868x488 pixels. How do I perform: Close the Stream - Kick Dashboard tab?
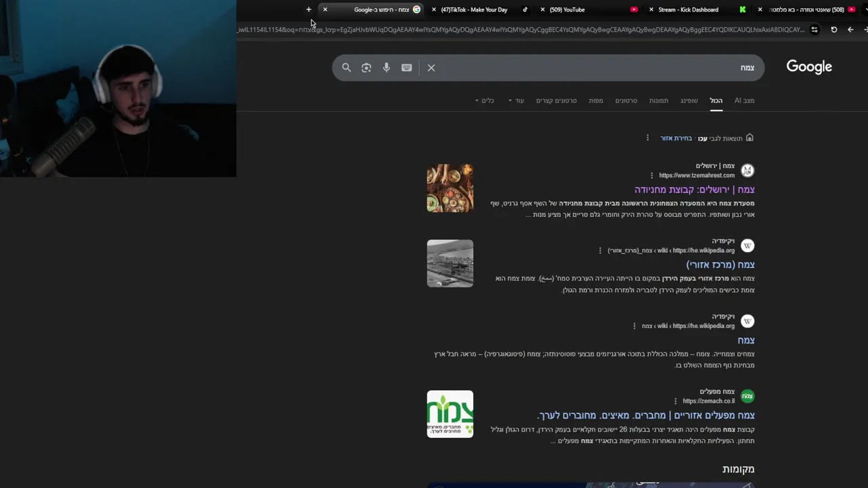(651, 9)
